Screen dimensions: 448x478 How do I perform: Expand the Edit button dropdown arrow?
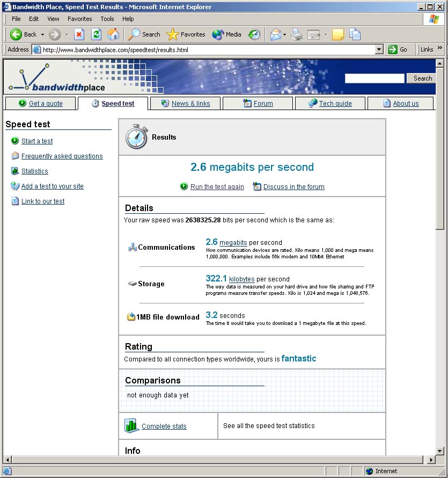pos(326,35)
